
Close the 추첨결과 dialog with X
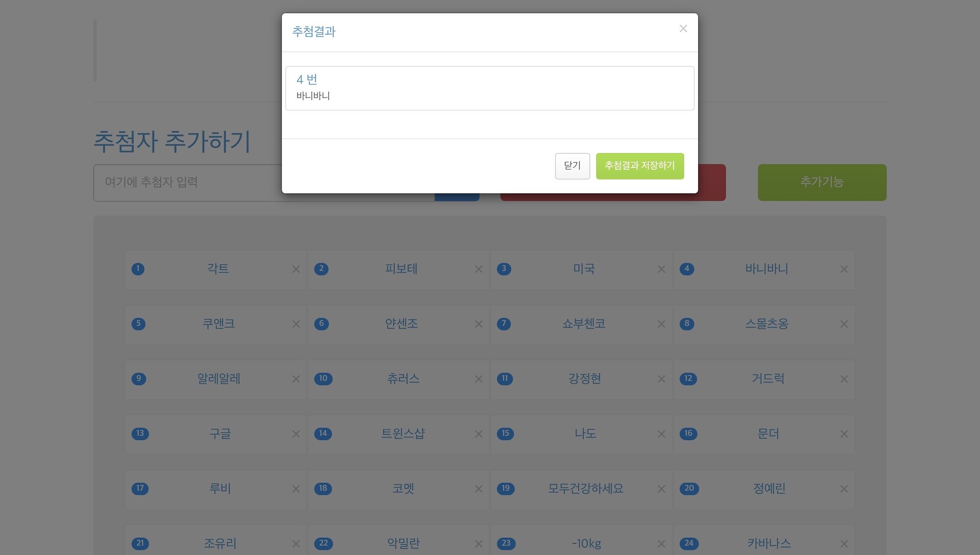683,29
